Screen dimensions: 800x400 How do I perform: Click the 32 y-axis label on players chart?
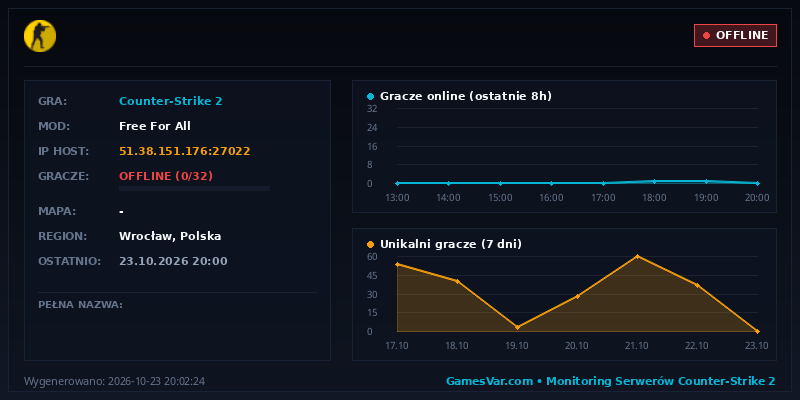click(372, 109)
